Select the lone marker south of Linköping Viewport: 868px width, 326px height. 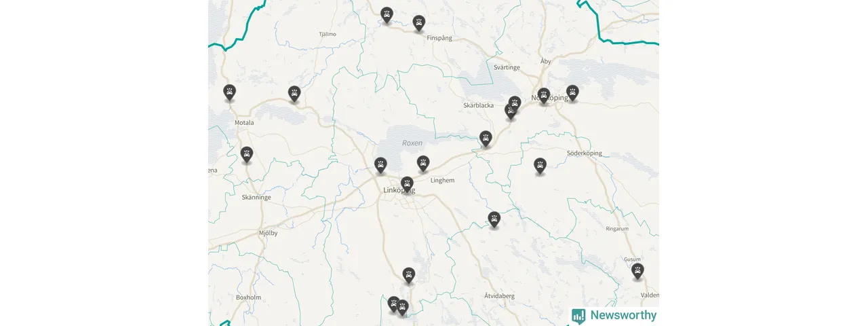click(408, 275)
